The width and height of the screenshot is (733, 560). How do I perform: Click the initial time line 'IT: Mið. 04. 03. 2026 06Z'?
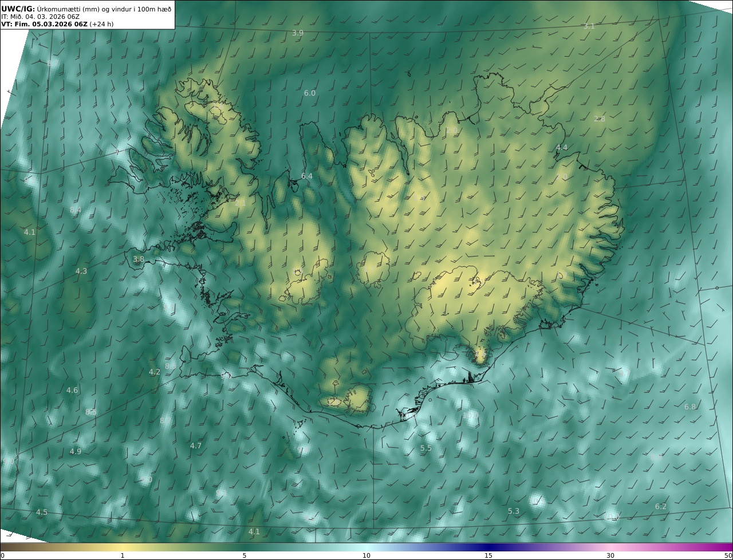point(40,17)
